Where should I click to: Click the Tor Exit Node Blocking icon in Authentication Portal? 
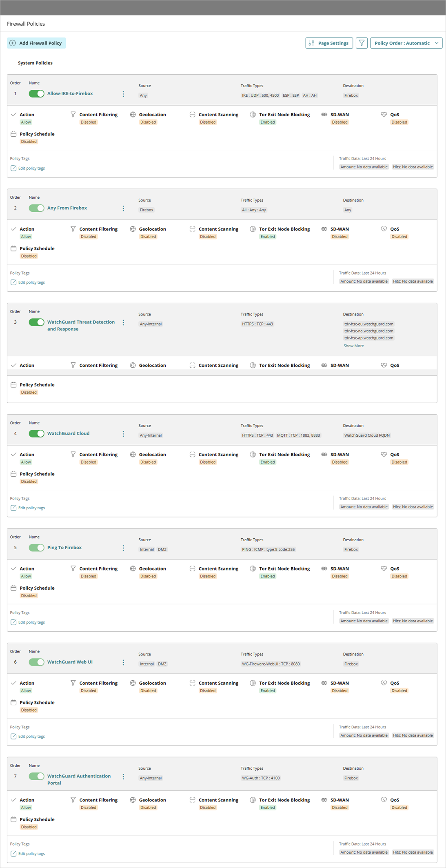coord(253,800)
